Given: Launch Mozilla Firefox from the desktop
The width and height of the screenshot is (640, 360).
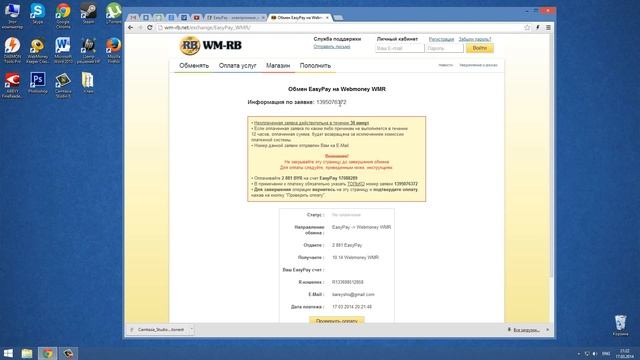Looking at the screenshot, I should click(x=113, y=50).
